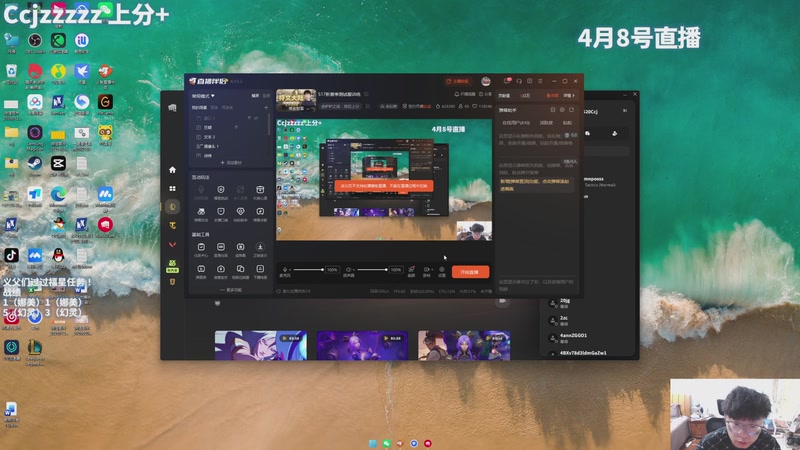Image resolution: width=800 pixels, height=450 pixels.
Task: Open the OBS Studio desktop icon
Action: point(35,43)
